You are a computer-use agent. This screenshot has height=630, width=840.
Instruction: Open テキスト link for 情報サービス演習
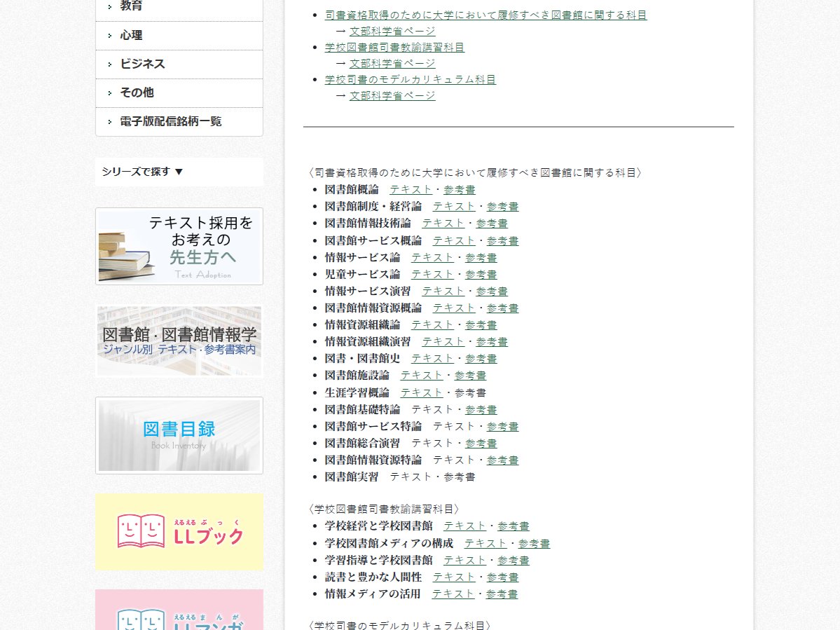click(x=443, y=292)
